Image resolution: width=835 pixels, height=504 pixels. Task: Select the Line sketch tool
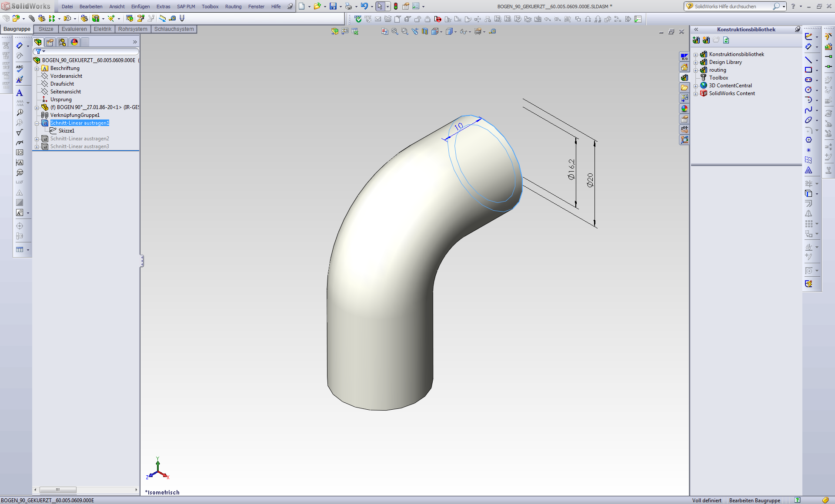coord(808,60)
